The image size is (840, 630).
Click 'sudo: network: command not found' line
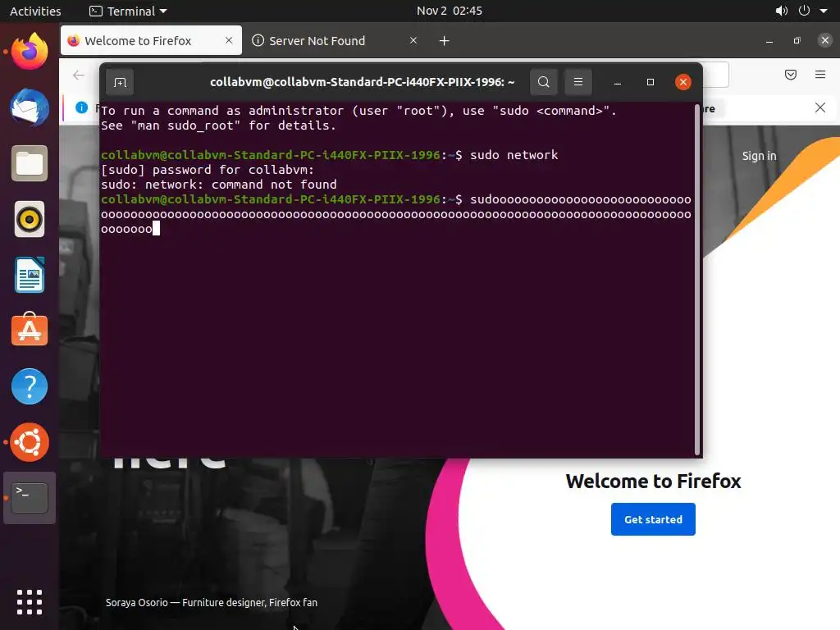click(x=218, y=185)
